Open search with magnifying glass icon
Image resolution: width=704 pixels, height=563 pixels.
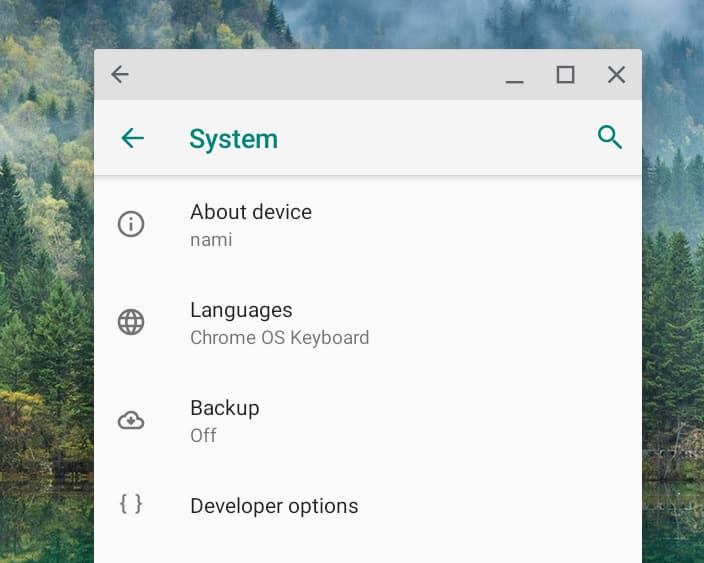click(x=610, y=137)
